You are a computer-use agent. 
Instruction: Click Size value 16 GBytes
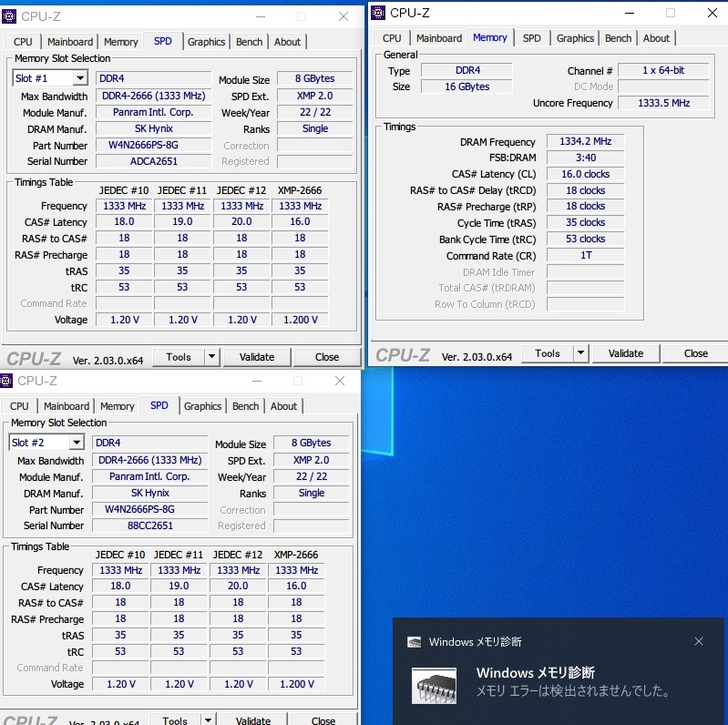(x=467, y=87)
